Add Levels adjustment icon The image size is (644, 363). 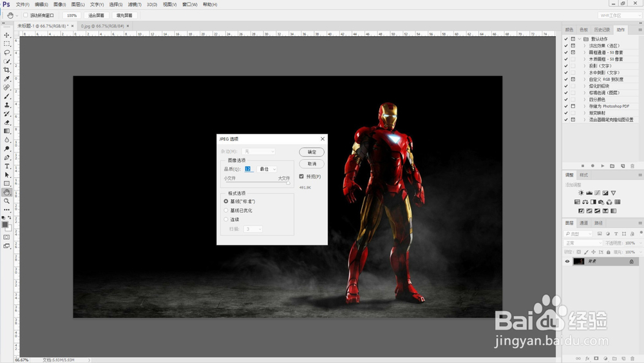589,193
